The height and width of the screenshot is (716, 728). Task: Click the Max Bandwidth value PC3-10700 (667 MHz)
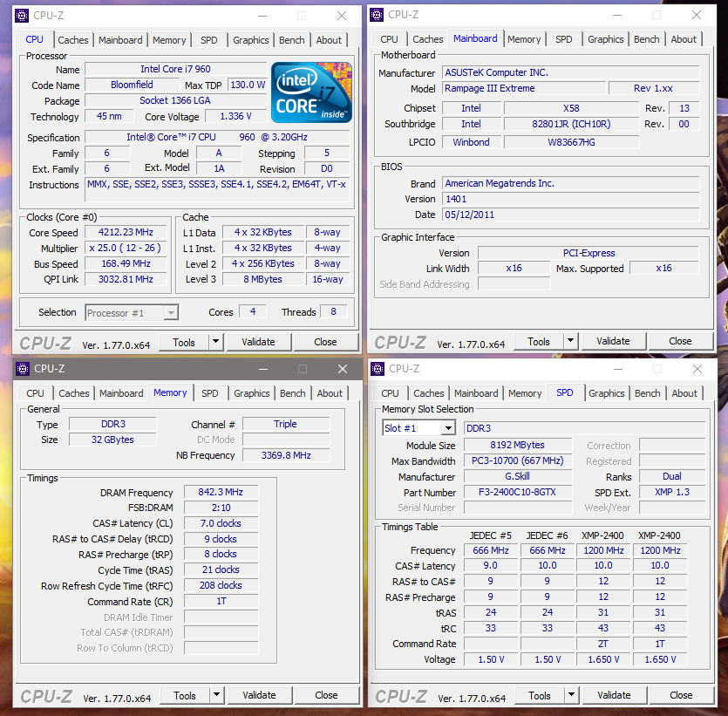[x=517, y=460]
